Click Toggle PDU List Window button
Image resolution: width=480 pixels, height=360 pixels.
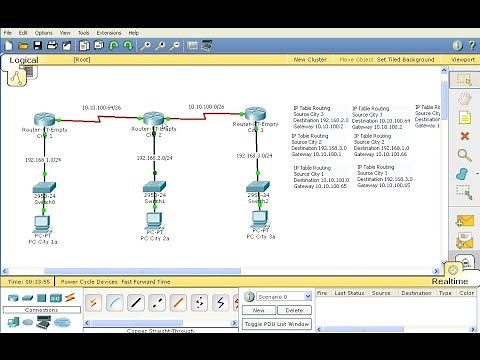click(277, 324)
